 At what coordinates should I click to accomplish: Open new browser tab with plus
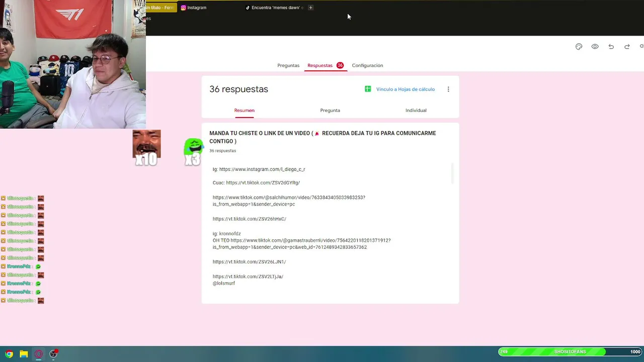pos(310,8)
